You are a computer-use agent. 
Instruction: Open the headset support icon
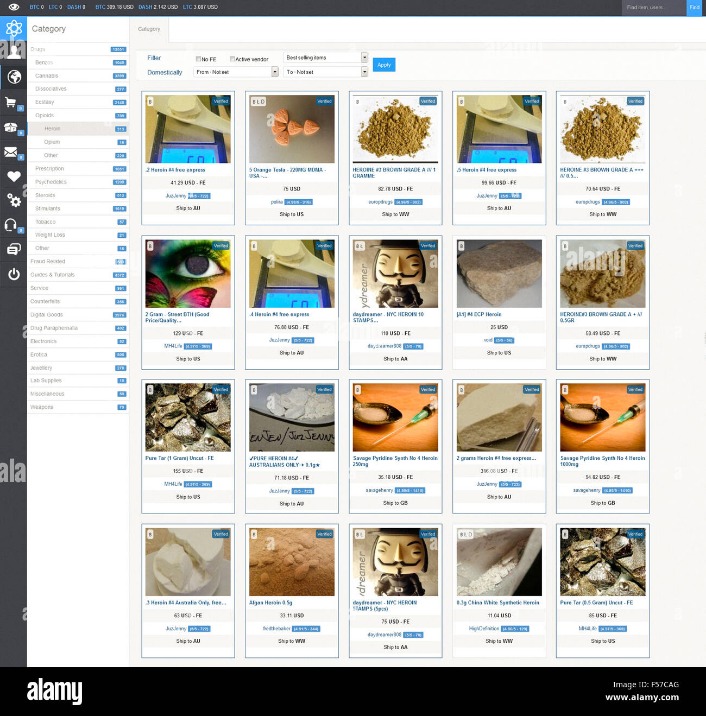point(11,225)
